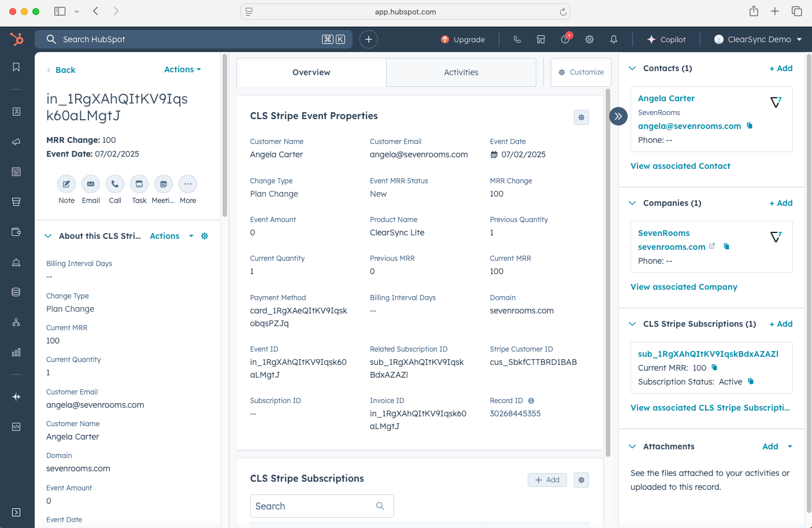Create an Email from the record
Viewport: 812px width, 528px height.
(x=91, y=184)
